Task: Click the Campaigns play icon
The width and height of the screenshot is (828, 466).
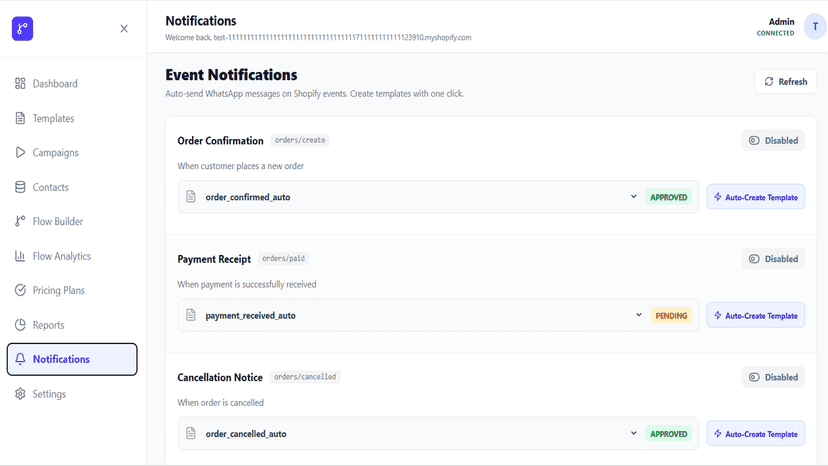Action: point(20,153)
